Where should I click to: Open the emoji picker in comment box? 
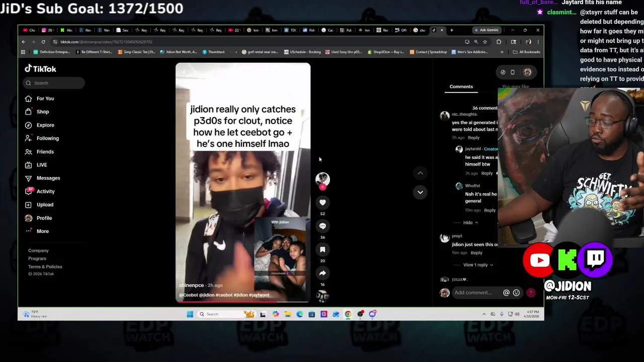(516, 293)
